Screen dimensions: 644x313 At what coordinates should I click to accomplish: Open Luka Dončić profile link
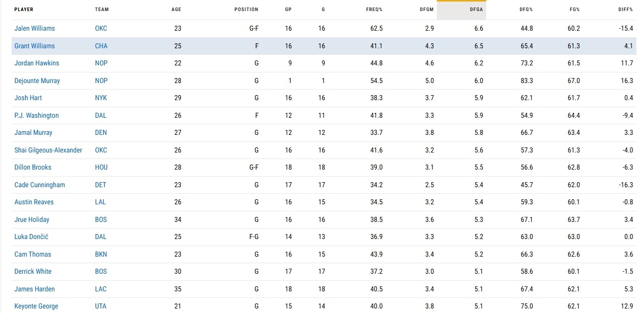point(31,237)
